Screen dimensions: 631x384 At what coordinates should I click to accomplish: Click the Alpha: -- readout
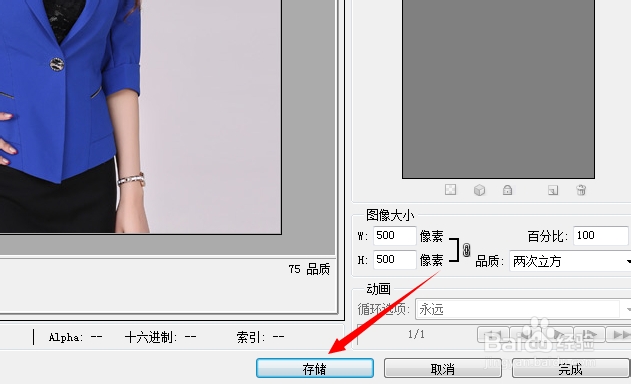point(75,337)
